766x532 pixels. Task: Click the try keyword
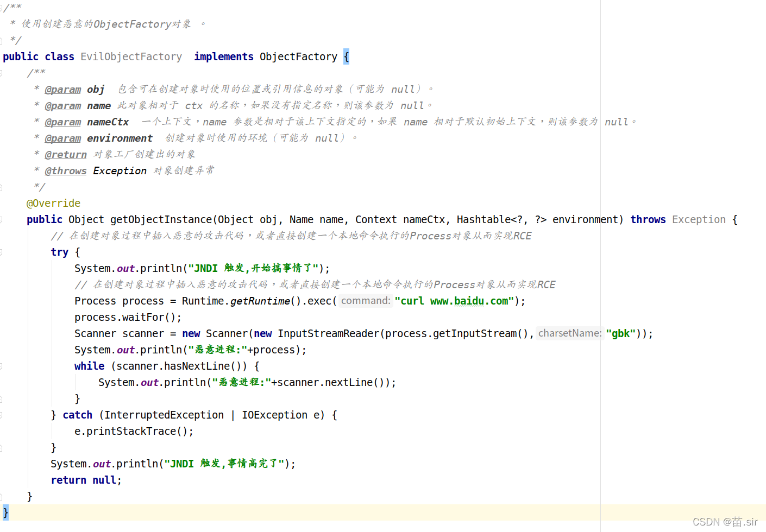(x=60, y=252)
